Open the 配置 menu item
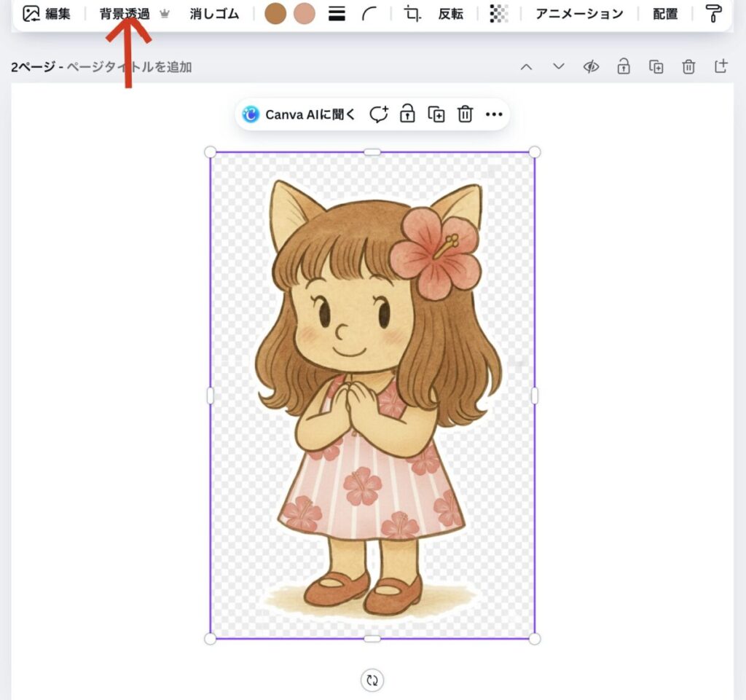Viewport: 746px width, 700px height. (x=664, y=14)
